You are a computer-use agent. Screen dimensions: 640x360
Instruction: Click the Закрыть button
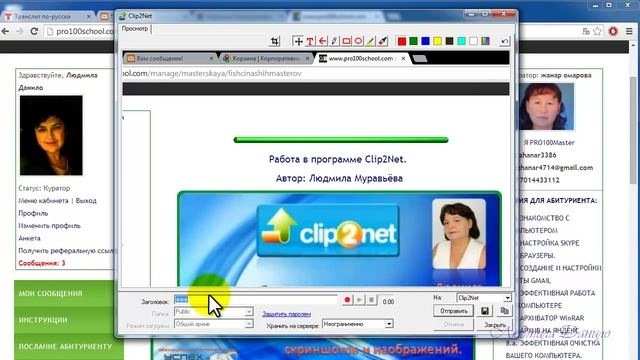[495, 325]
